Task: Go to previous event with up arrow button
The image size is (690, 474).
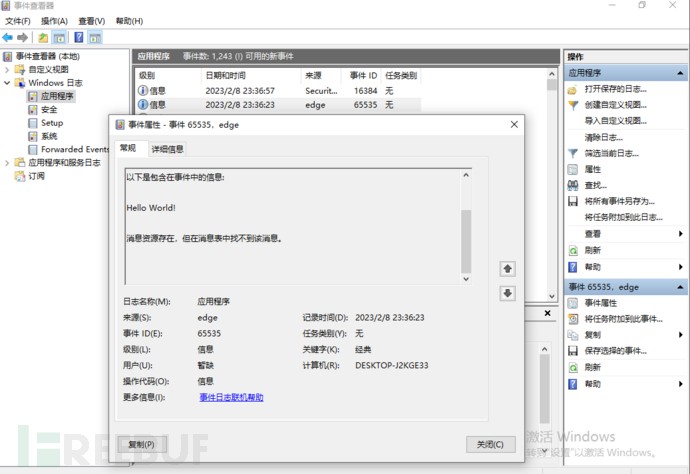Action: pyautogui.click(x=507, y=268)
